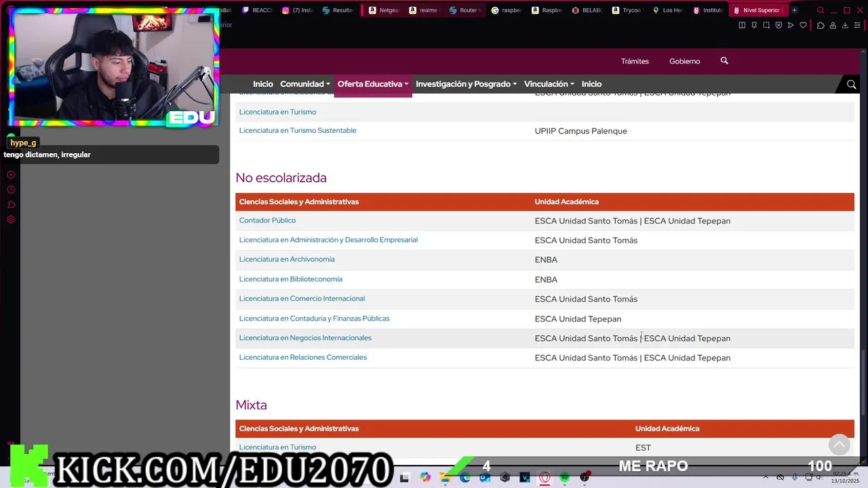
Task: Click the volume icon in system tray
Action: pos(820,477)
